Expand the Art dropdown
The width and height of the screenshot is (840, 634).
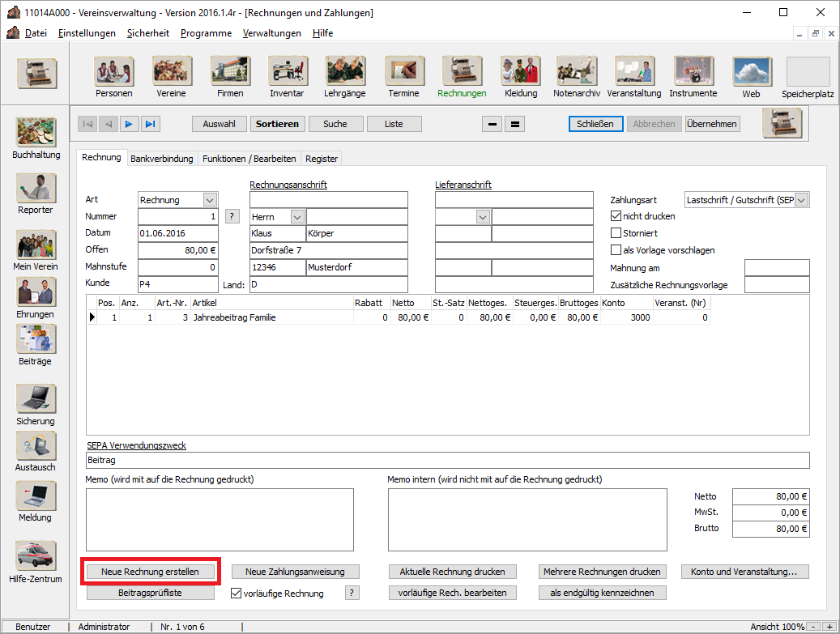[210, 200]
